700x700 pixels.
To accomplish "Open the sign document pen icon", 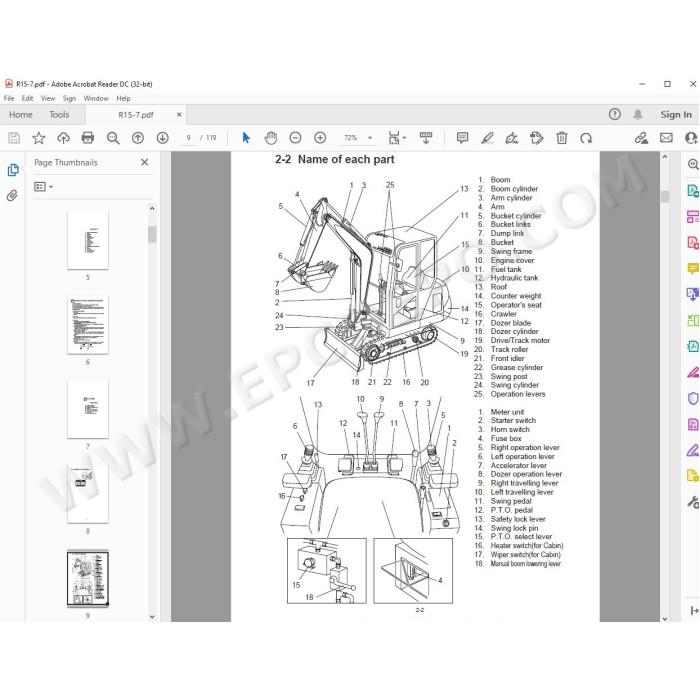I will coord(512,138).
